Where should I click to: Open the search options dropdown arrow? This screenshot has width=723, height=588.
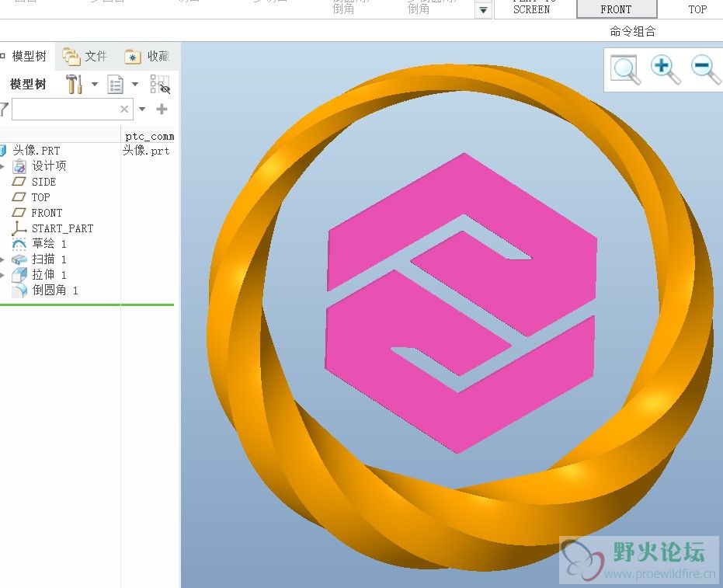tap(142, 110)
